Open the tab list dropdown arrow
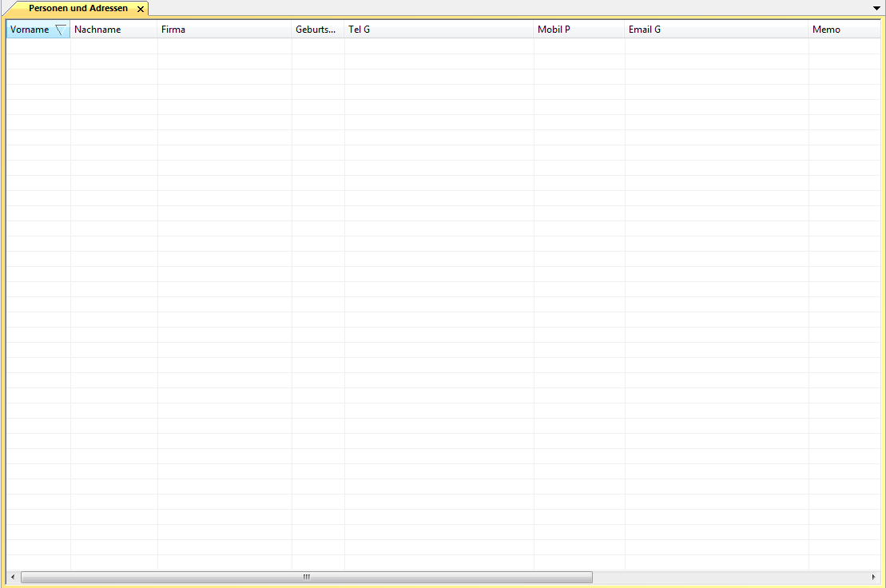 876,7
